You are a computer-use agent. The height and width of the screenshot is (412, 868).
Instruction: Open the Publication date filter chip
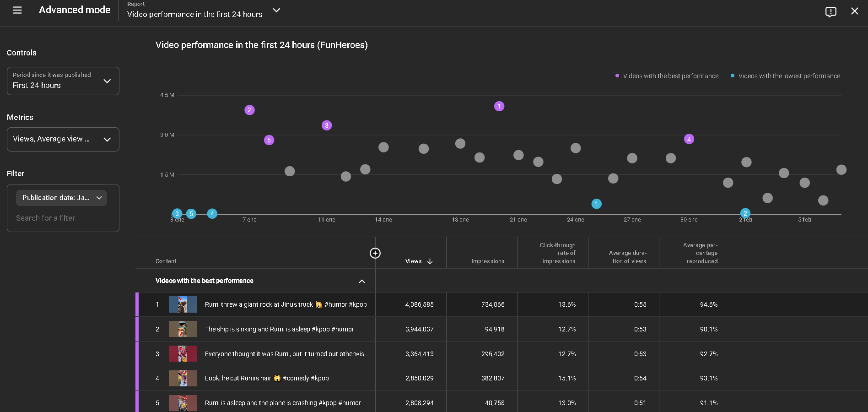tap(61, 198)
